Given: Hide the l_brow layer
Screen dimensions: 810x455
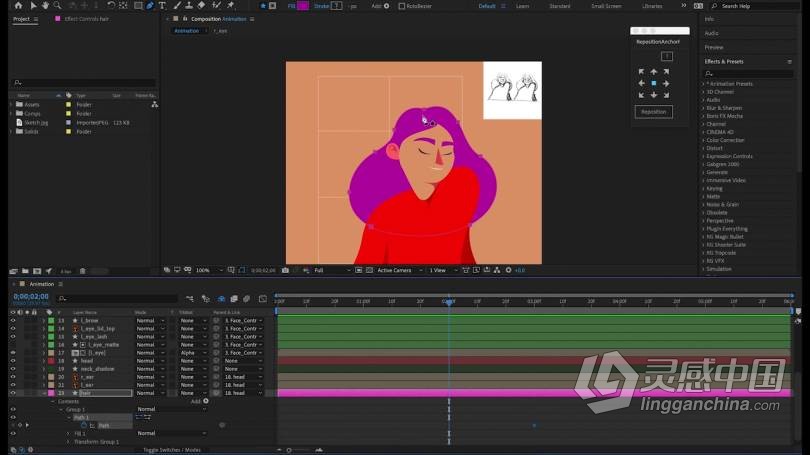Looking at the screenshot, I should (x=13, y=321).
